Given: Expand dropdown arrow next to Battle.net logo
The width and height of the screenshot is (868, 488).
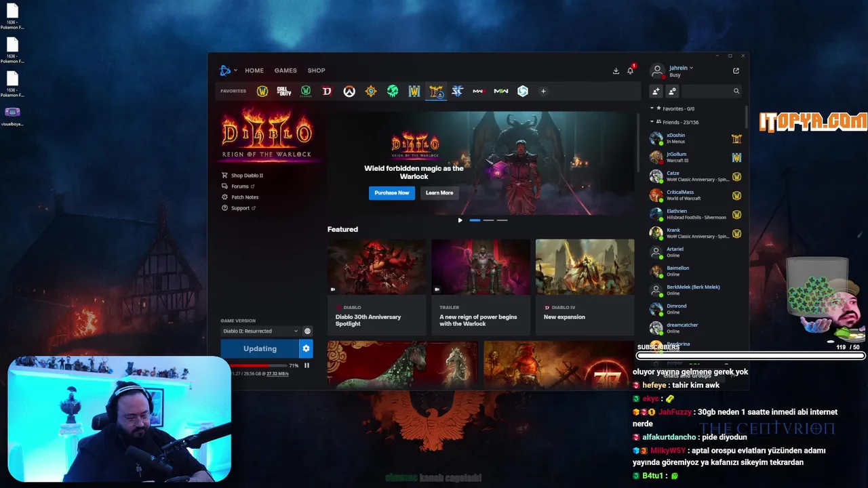Looking at the screenshot, I should [235, 70].
